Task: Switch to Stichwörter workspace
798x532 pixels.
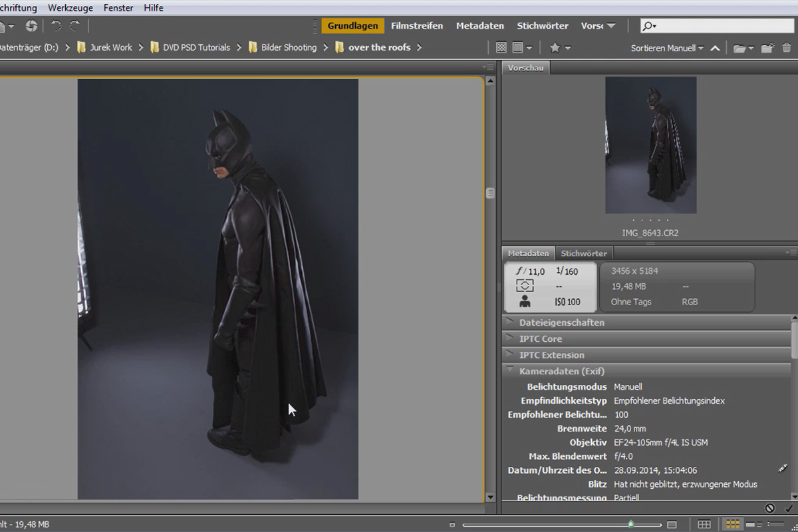Action: 543,26
